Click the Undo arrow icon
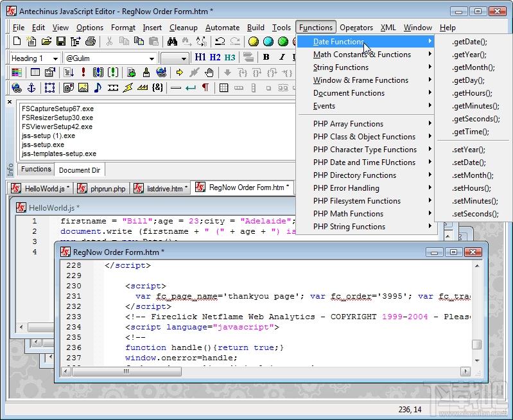 point(220,42)
